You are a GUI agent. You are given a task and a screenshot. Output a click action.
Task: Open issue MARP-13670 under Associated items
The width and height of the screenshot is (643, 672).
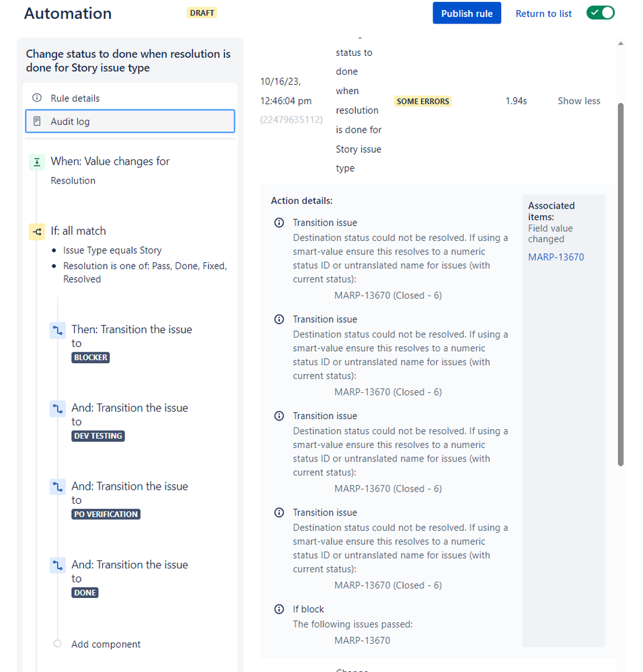(x=556, y=256)
